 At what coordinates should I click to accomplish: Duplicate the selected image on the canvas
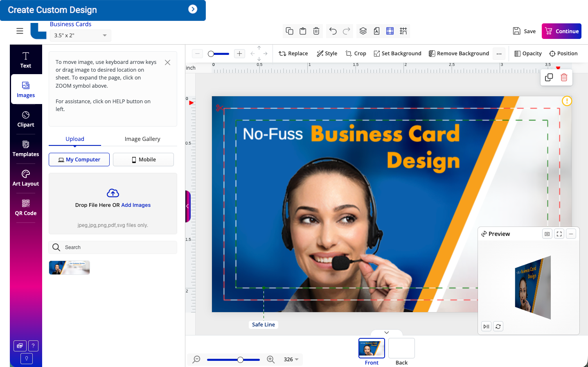click(549, 77)
